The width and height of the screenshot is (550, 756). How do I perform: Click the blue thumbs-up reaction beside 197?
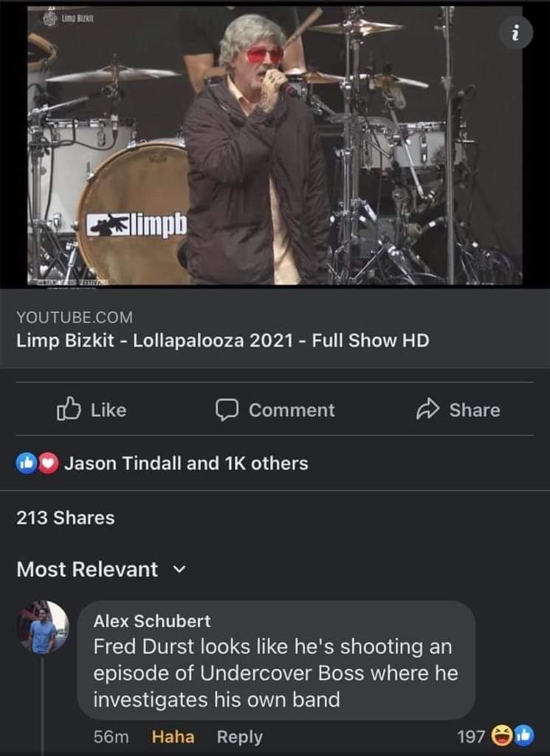[x=522, y=736]
